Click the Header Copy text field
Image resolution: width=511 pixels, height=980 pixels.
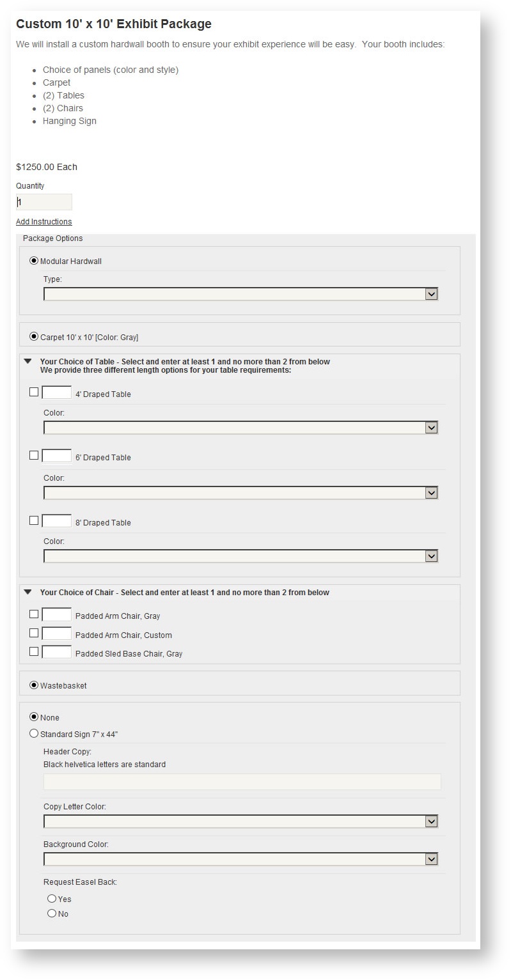coord(242,782)
